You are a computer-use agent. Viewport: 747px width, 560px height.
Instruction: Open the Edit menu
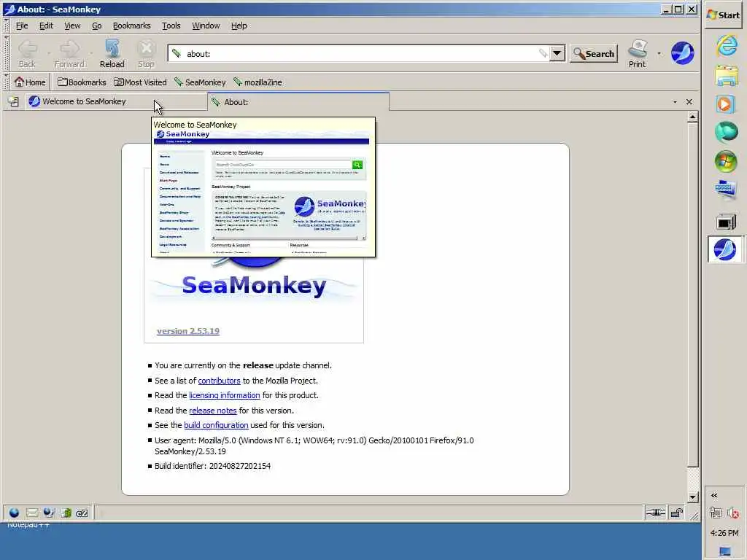46,26
